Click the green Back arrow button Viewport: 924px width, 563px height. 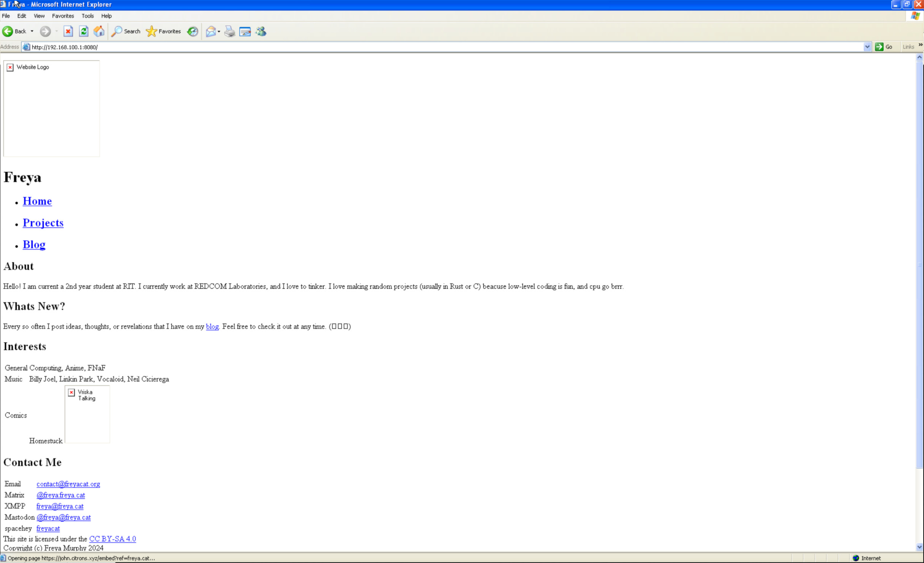[x=8, y=32]
